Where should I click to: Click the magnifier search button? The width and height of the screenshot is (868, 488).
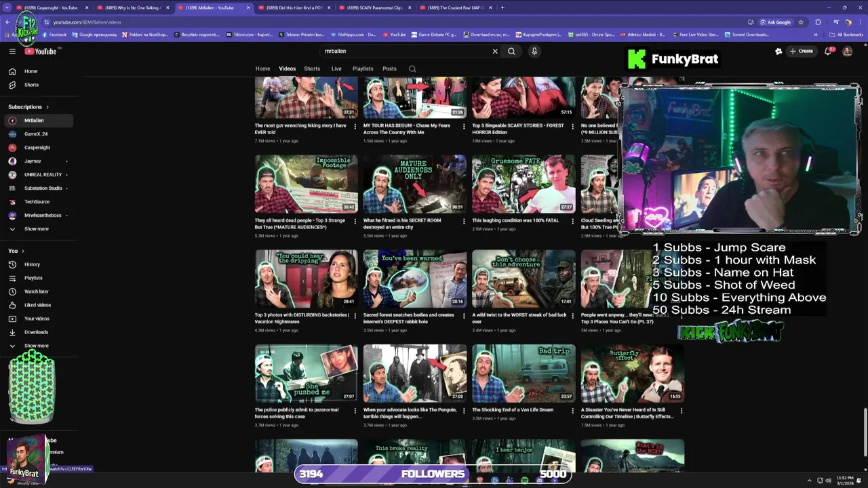(511, 51)
